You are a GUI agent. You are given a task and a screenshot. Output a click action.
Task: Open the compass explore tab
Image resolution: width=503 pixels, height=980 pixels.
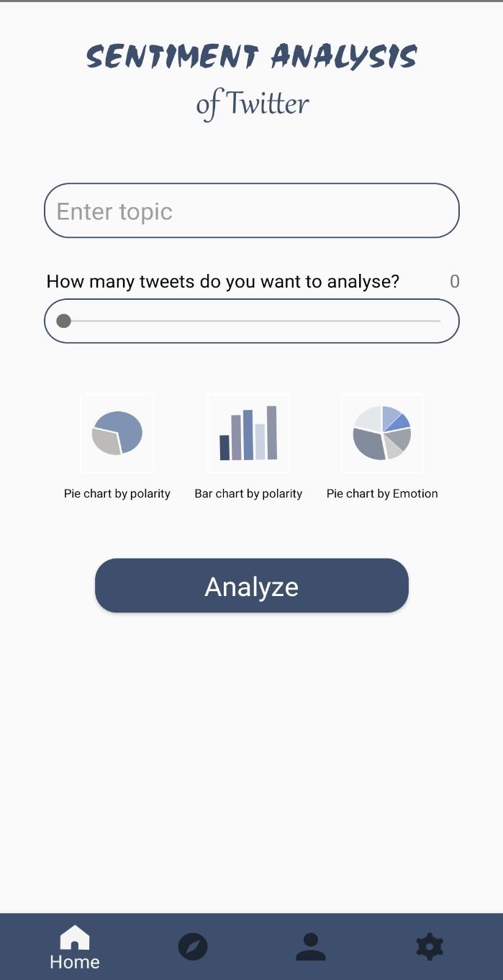pyautogui.click(x=193, y=946)
